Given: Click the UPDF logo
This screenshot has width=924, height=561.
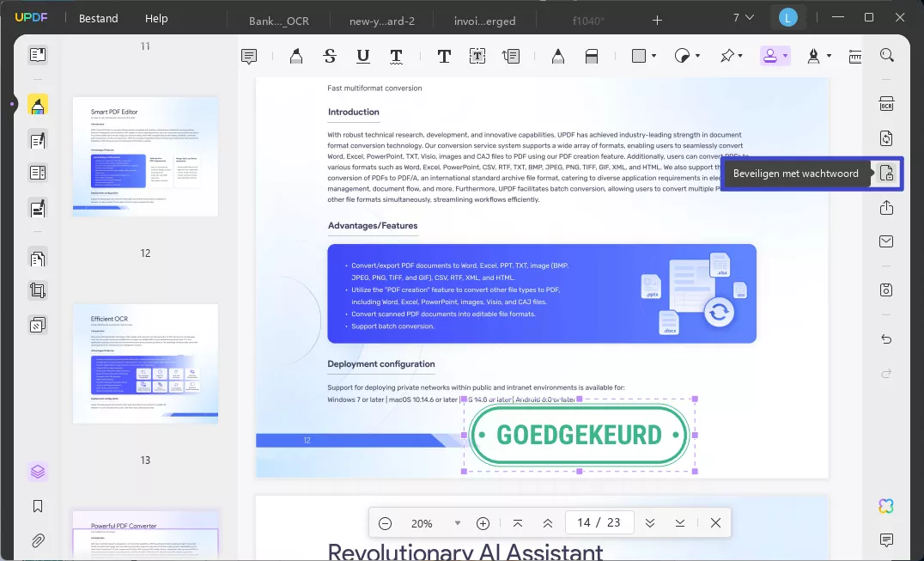Looking at the screenshot, I should pos(31,18).
